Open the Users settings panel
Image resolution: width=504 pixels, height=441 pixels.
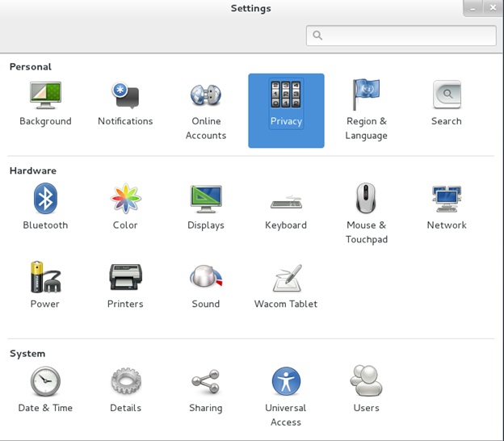click(366, 381)
